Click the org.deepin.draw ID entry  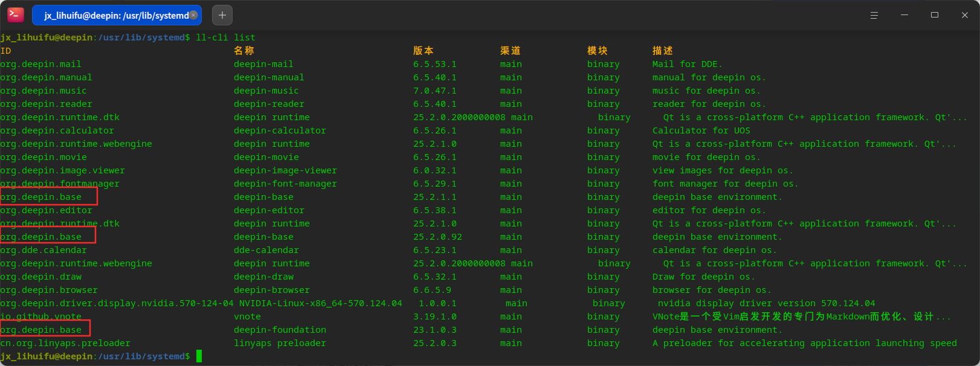[x=40, y=277]
